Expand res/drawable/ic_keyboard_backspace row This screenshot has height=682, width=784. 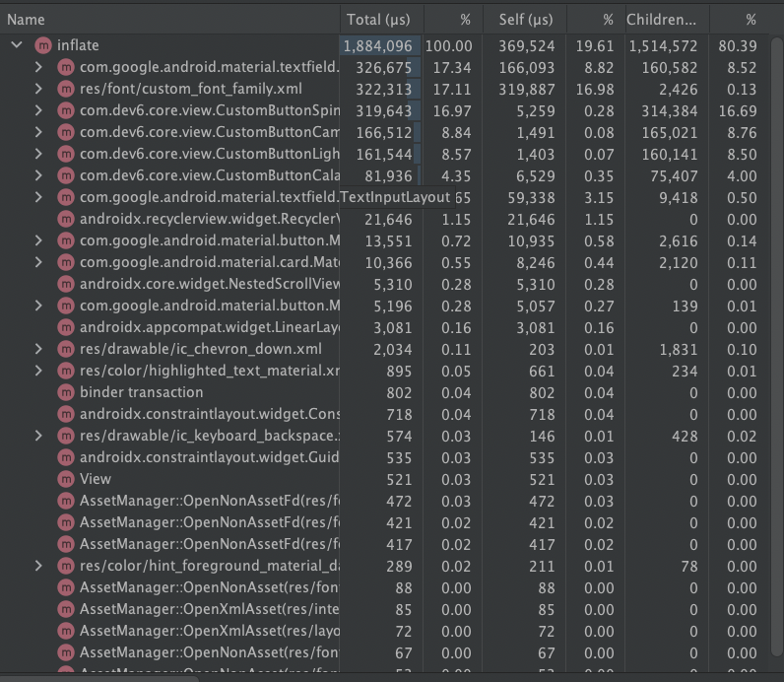tap(38, 436)
